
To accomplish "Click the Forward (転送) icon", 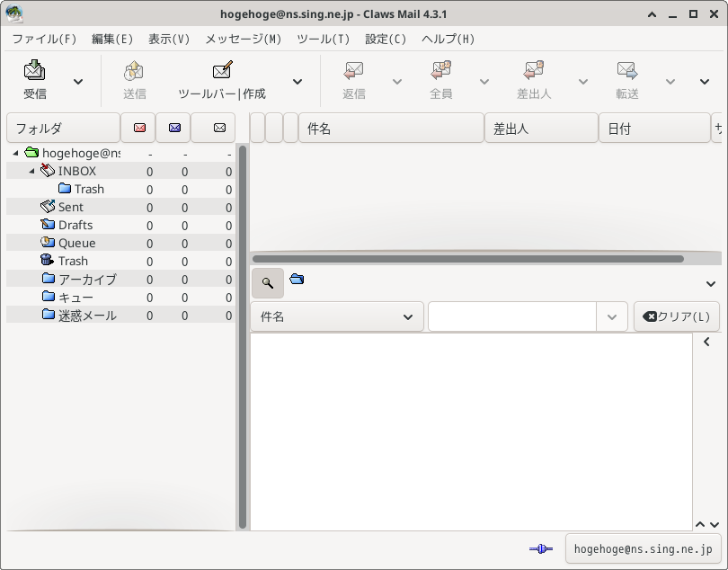I will [627, 71].
